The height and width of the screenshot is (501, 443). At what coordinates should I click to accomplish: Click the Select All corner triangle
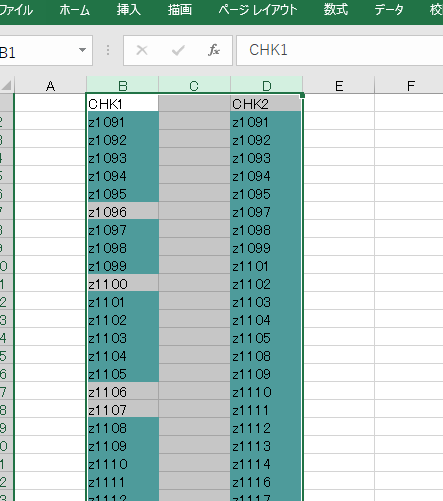7,85
